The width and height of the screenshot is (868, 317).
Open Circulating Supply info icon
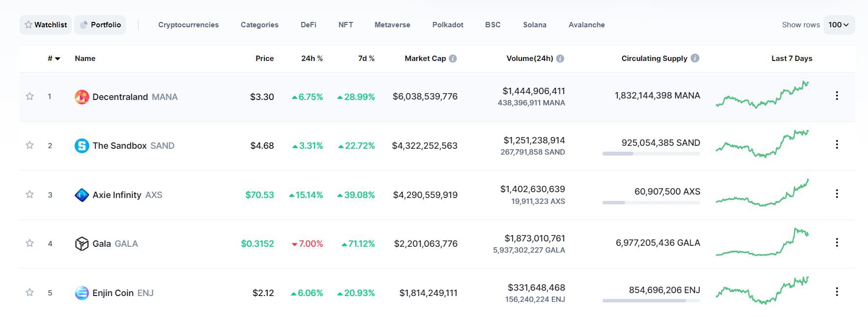[x=695, y=58]
